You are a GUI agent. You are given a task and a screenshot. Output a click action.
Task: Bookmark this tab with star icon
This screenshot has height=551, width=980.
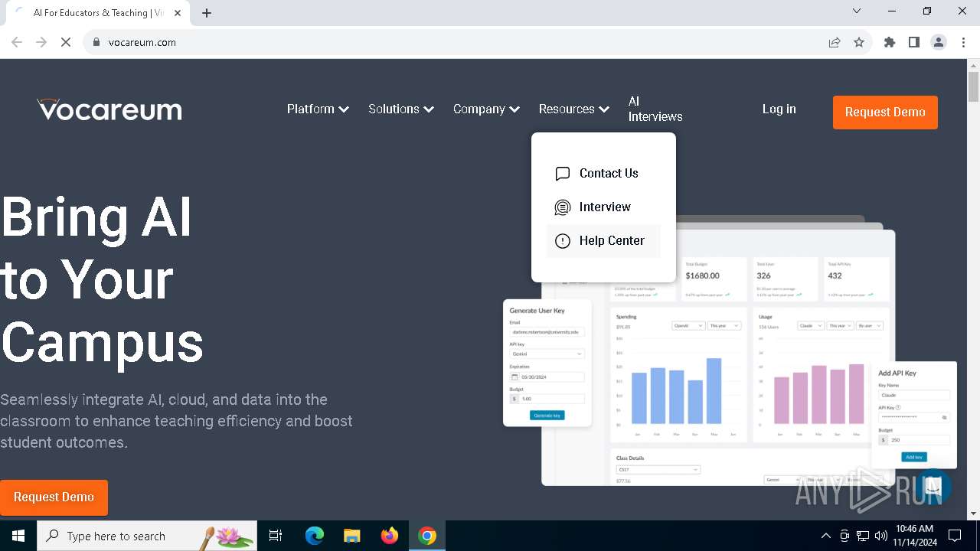(859, 42)
